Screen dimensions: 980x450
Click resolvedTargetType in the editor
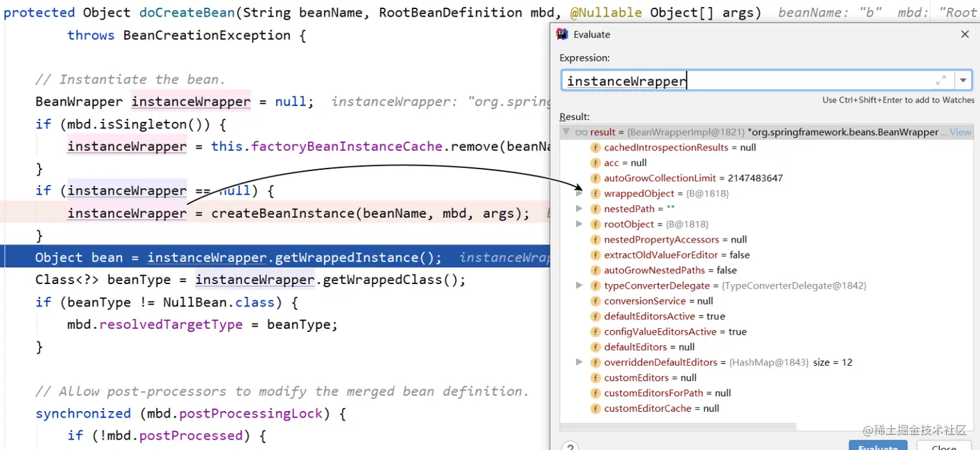(170, 324)
